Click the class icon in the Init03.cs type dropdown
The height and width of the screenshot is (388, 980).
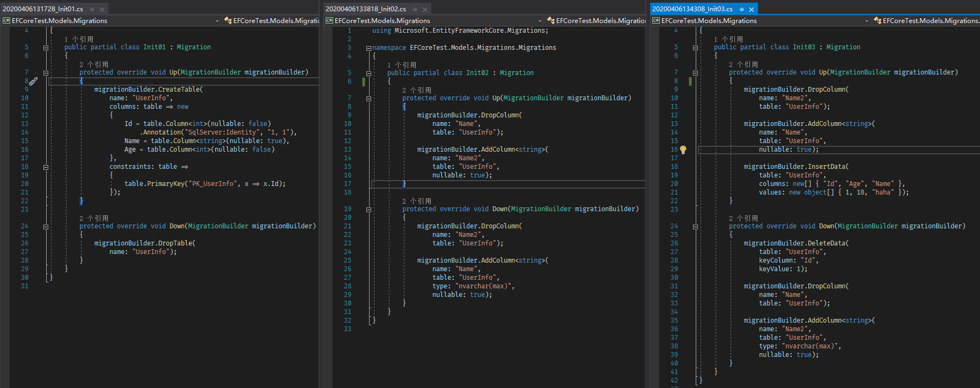(878, 20)
